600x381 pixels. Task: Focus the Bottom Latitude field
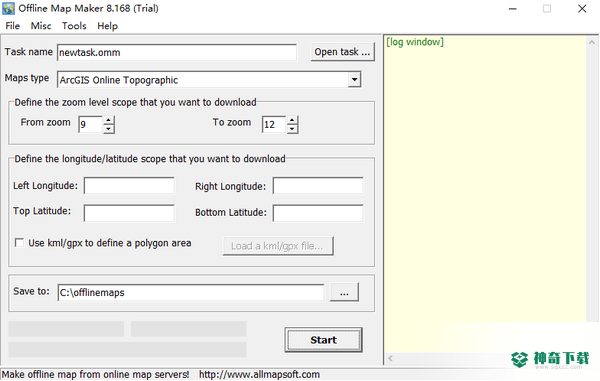pos(318,213)
